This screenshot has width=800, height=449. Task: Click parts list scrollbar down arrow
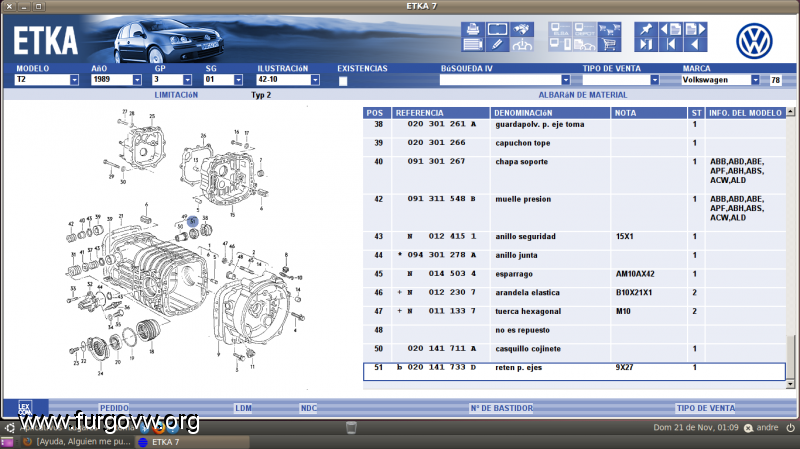pyautogui.click(x=790, y=384)
